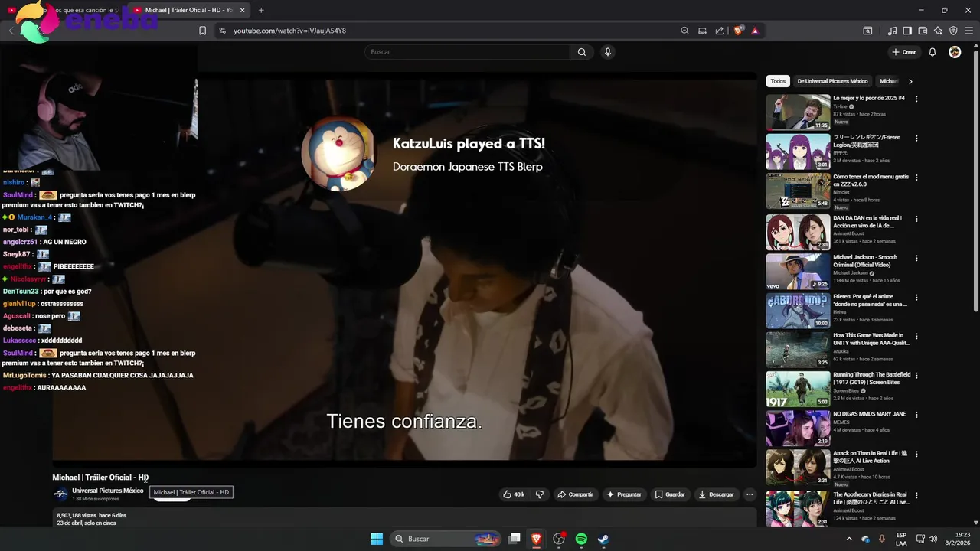Open the ESP LAA language selector
This screenshot has width=980, height=551.
[901, 539]
